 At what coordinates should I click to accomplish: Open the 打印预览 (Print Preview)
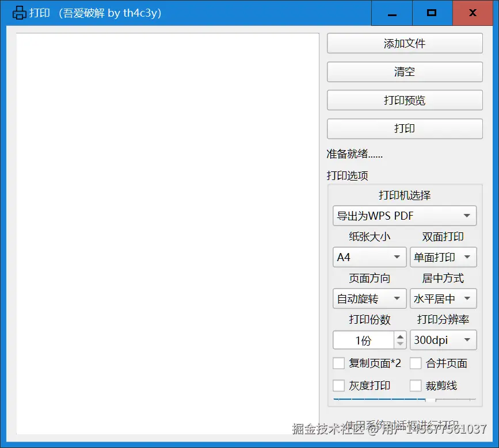click(x=404, y=100)
